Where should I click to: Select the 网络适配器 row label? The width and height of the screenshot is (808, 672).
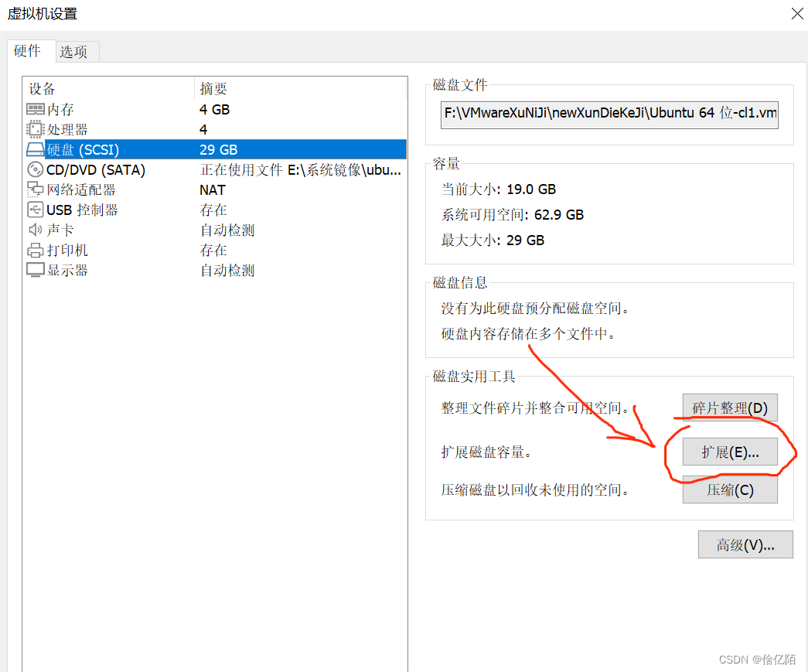[81, 189]
